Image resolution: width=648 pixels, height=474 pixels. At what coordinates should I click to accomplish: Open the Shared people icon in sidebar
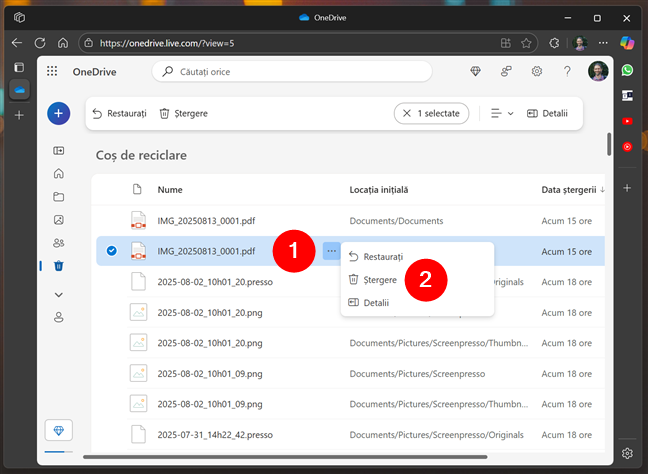[x=58, y=243]
